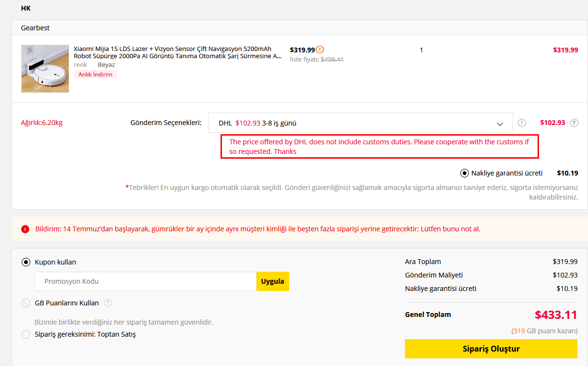588x366 pixels.
Task: Toggle the Nakliye garantisi ücreti radio button
Action: coord(465,173)
